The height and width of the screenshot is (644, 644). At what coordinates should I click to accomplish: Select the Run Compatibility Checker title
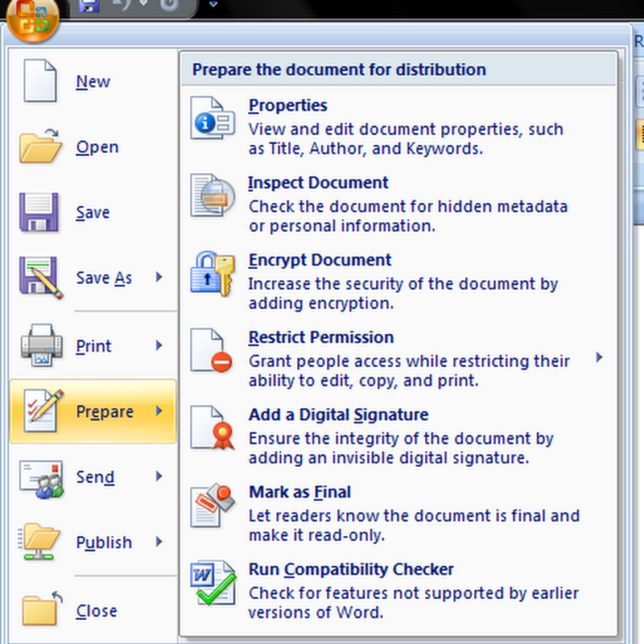click(x=351, y=570)
